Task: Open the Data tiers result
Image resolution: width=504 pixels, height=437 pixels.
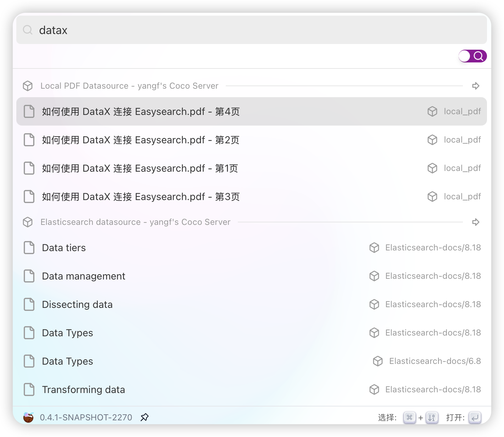Action: pyautogui.click(x=252, y=248)
